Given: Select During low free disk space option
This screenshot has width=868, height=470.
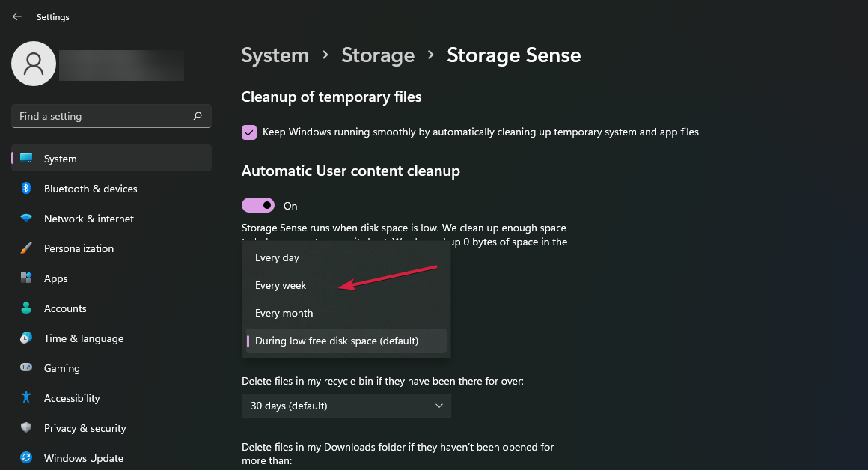Looking at the screenshot, I should (x=337, y=341).
